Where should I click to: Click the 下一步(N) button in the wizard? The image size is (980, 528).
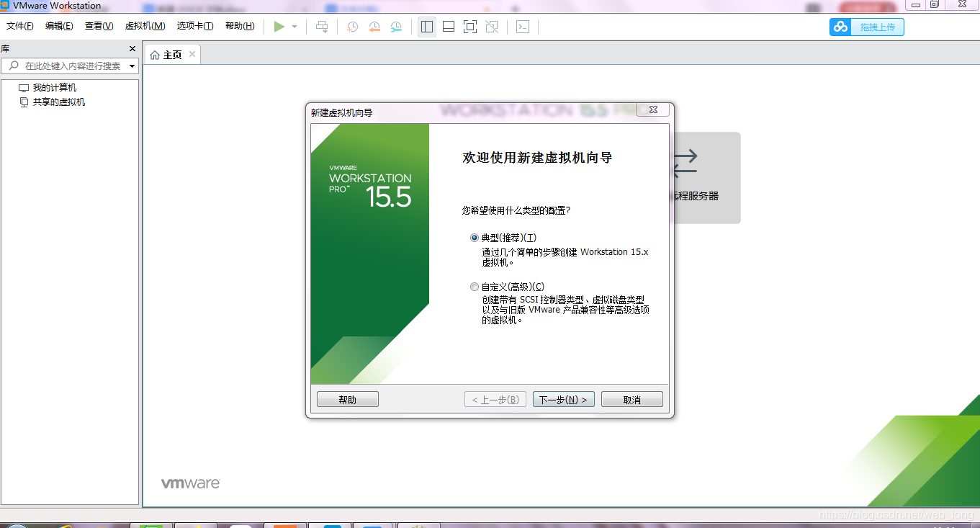[563, 398]
